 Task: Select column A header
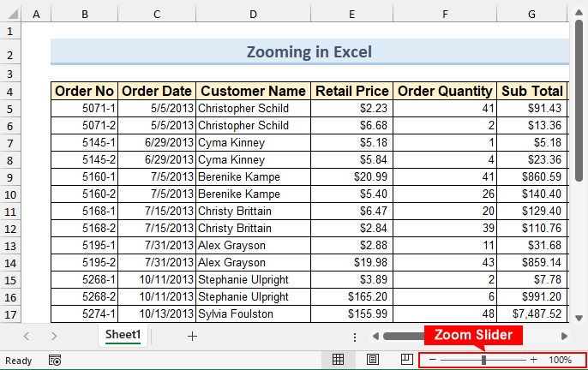pos(36,15)
